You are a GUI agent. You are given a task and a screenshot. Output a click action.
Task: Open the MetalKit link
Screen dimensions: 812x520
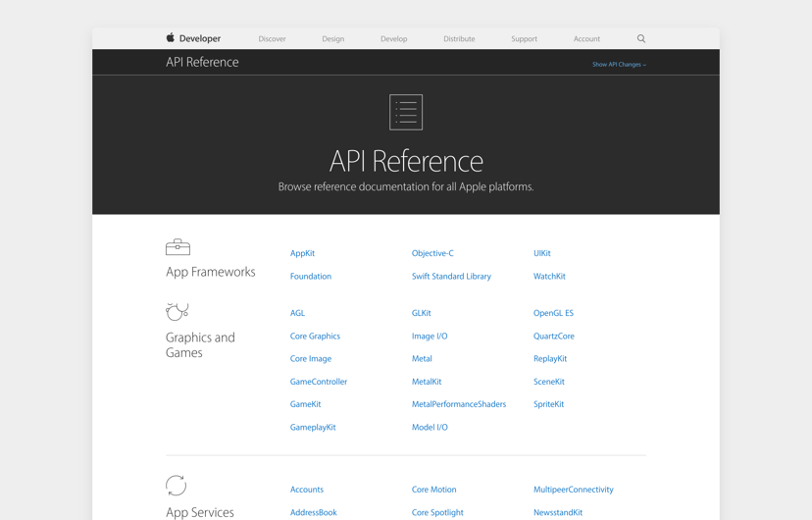[427, 382]
